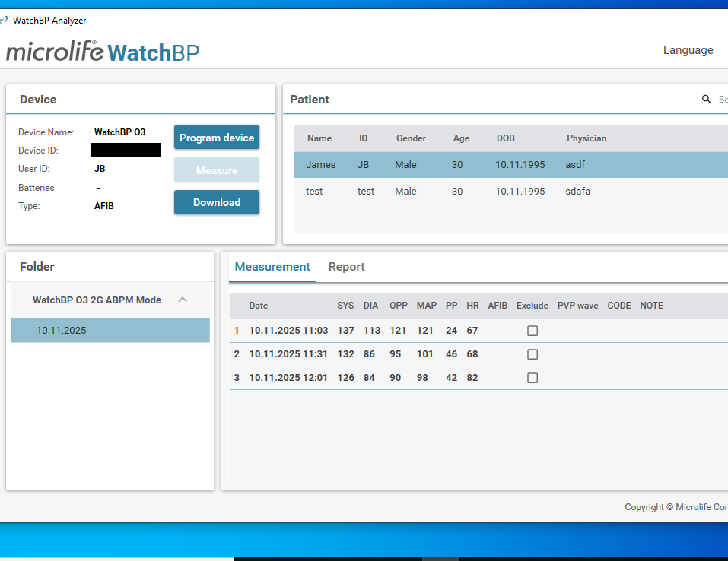
Task: Click the patient search magnifier icon
Action: point(706,99)
